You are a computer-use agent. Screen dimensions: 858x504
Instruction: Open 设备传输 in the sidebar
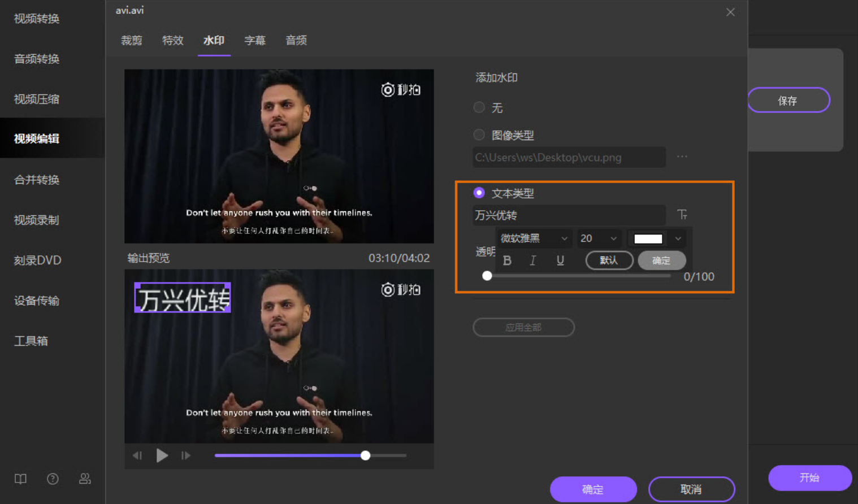coord(37,301)
